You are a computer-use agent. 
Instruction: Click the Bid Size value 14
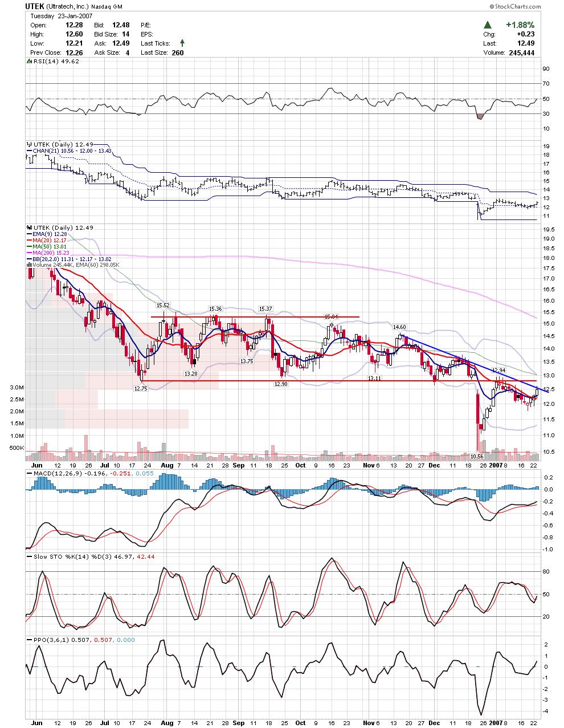(125, 34)
